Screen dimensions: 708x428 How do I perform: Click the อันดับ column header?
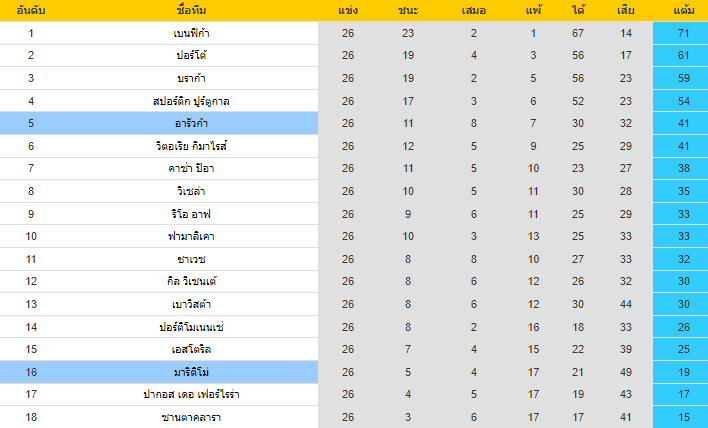click(31, 11)
